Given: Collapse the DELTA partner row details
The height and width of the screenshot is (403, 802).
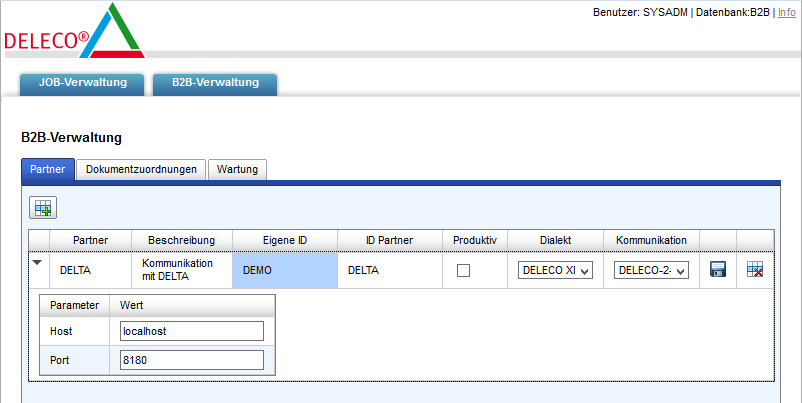Looking at the screenshot, I should (x=38, y=263).
